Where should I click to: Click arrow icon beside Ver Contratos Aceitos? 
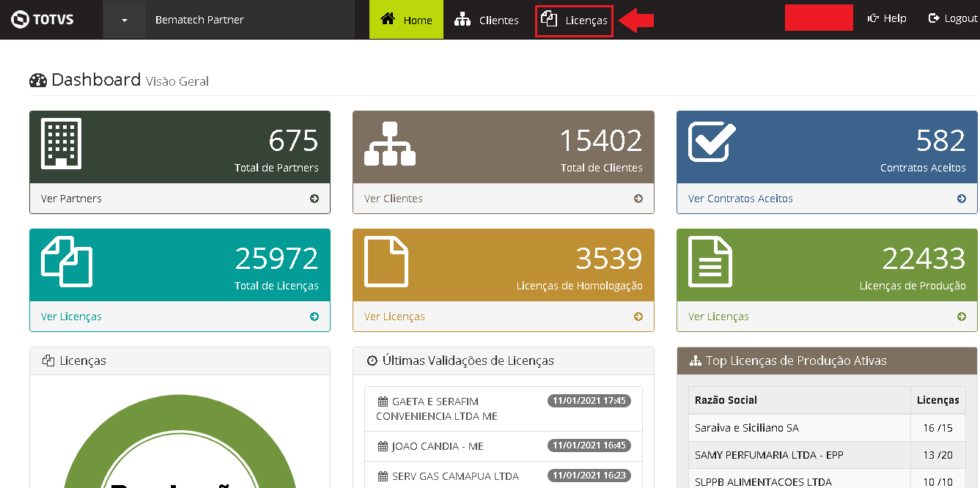click(962, 199)
